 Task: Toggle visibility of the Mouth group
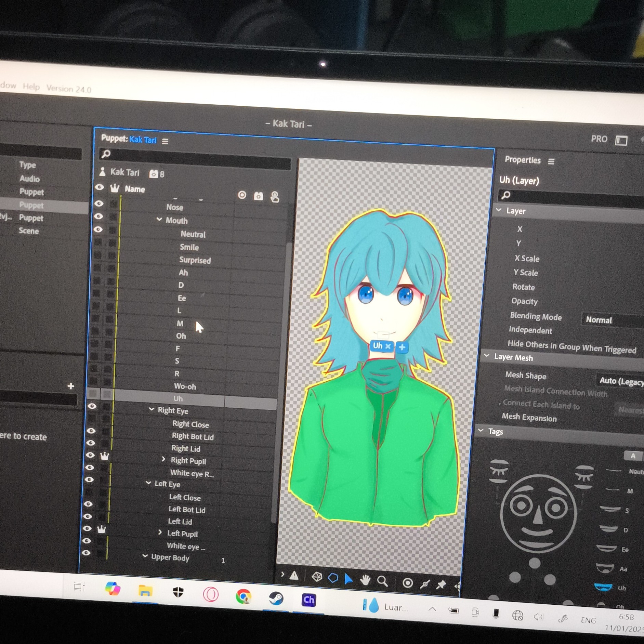(x=98, y=216)
